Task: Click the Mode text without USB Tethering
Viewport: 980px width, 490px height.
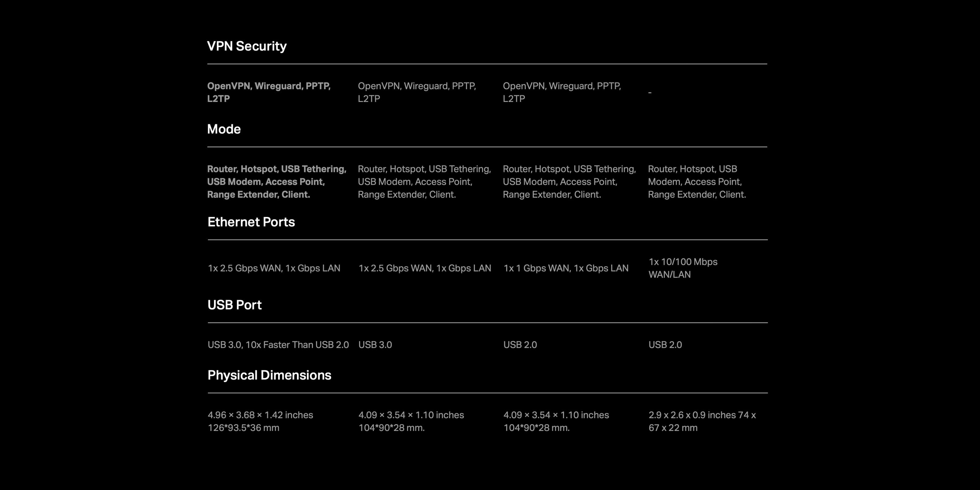Action: point(697,182)
